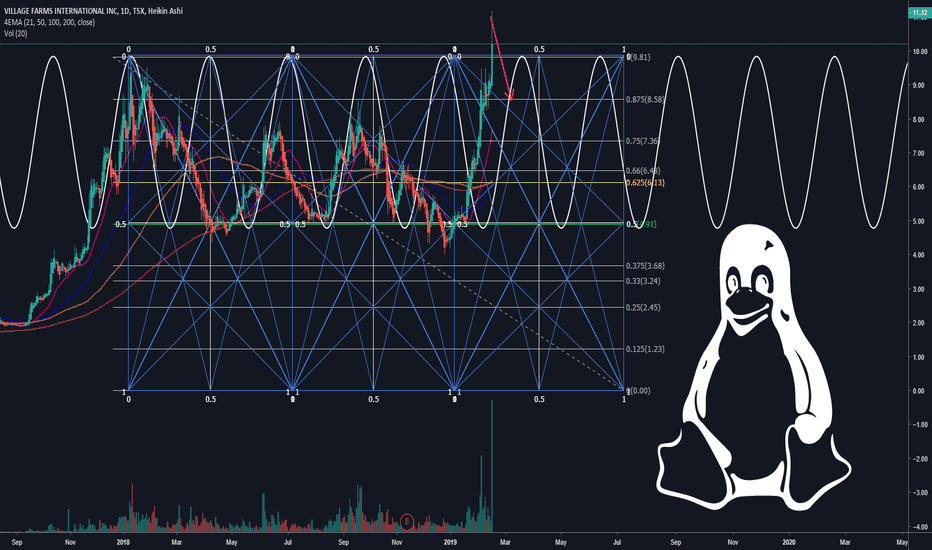Click the 2020 label on the time axis
Image resolution: width=932 pixels, height=550 pixels.
[x=789, y=542]
